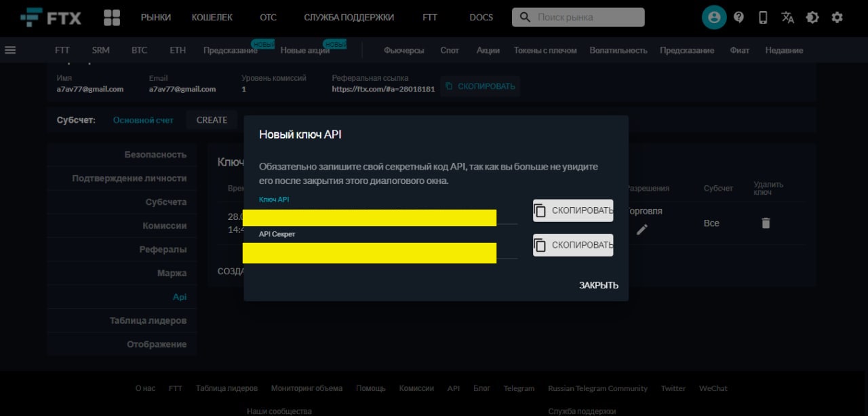Open the language selection icon
The width and height of the screenshot is (868, 416).
pyautogui.click(x=787, y=18)
